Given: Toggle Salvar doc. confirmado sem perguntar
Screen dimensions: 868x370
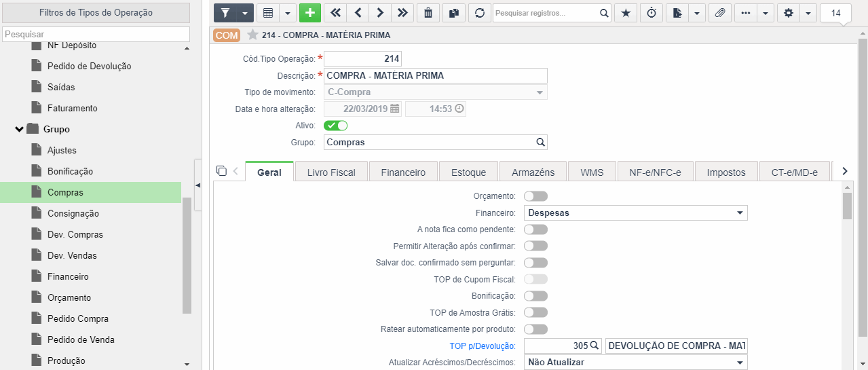Looking at the screenshot, I should 535,263.
